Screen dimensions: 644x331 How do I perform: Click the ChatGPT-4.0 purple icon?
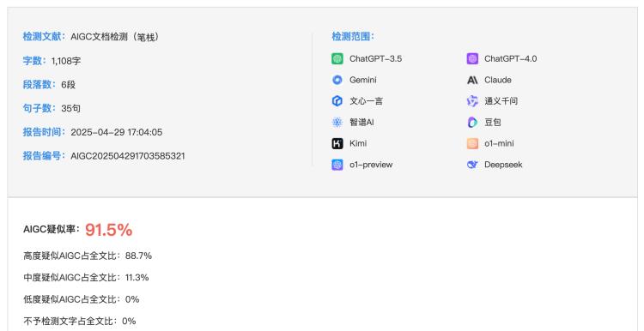[x=472, y=58]
